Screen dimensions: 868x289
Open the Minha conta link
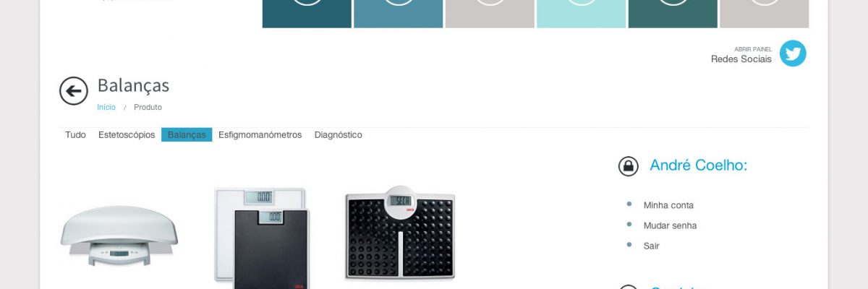(x=668, y=205)
